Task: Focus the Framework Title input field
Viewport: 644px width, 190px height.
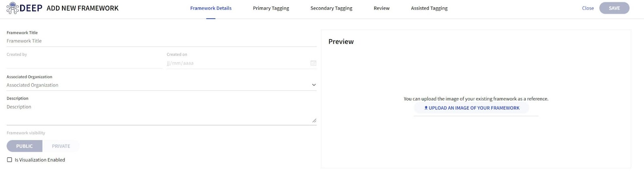Action: [x=161, y=41]
